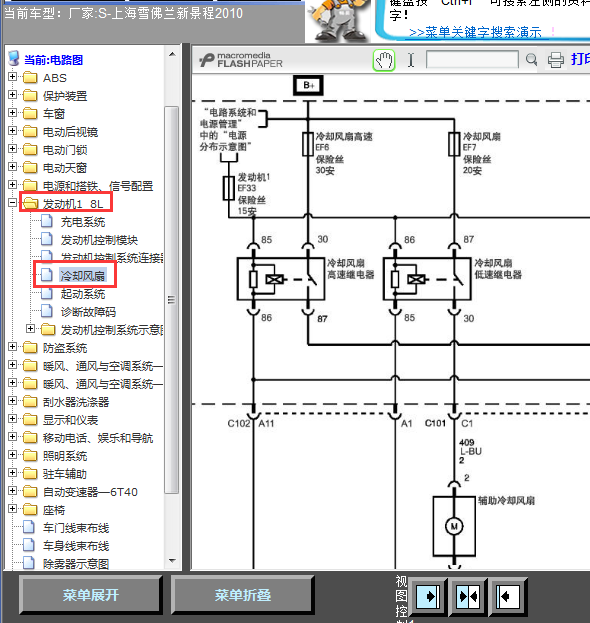The image size is (590, 623).
Task: Expand the 发动机控制系统示意 subfolder
Action: 31,329
